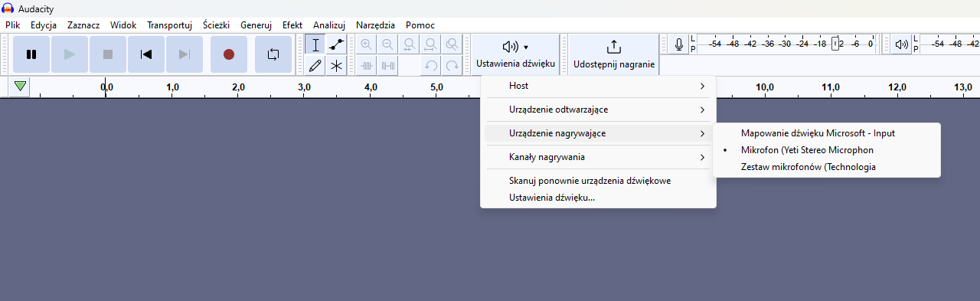
Task: Click the Pause playback button
Action: 31,54
